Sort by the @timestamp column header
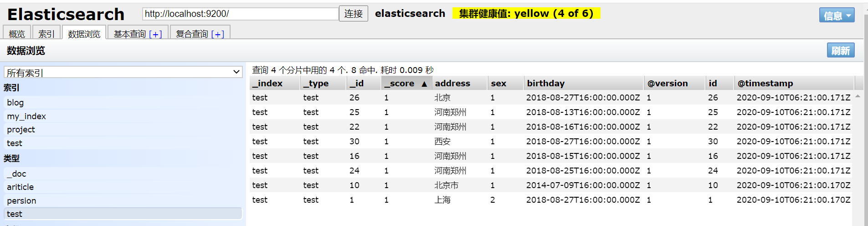The height and width of the screenshot is (226, 868). 794,83
